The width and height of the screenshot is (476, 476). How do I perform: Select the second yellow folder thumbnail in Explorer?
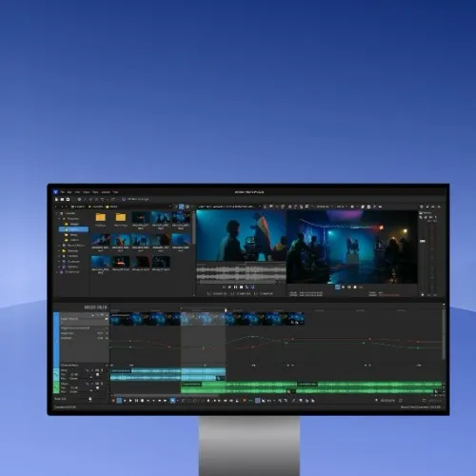point(121,217)
